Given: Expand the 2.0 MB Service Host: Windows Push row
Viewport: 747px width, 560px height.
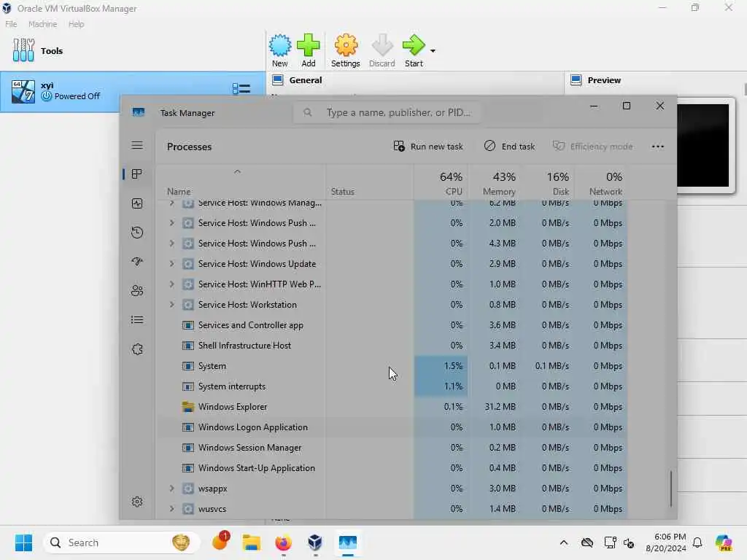Looking at the screenshot, I should point(171,222).
